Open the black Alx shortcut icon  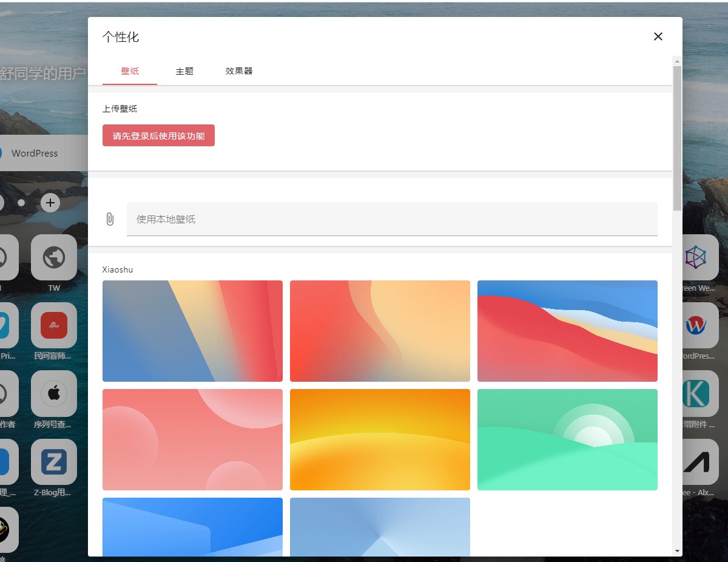click(x=696, y=462)
